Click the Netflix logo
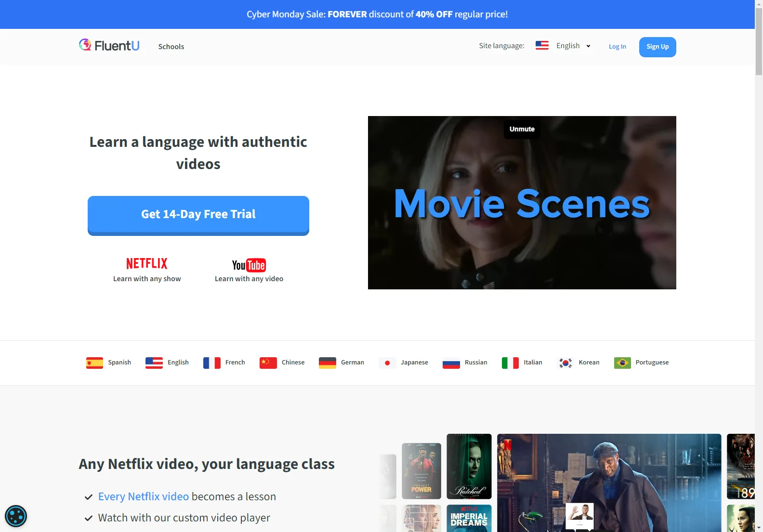Viewport: 763px width, 532px height. coord(147,263)
